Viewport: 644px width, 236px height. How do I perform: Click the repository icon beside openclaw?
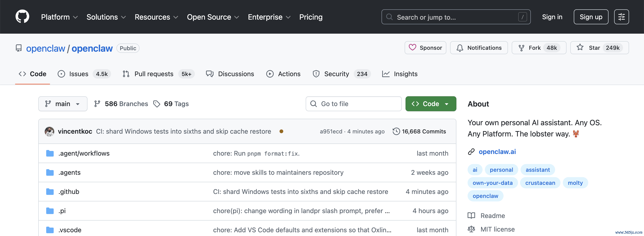click(18, 48)
